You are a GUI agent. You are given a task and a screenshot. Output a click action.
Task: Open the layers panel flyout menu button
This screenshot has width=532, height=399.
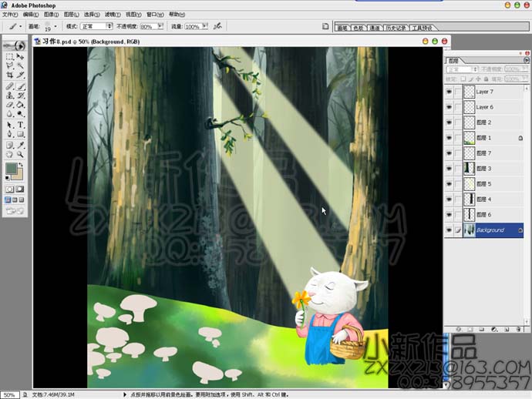527,60
